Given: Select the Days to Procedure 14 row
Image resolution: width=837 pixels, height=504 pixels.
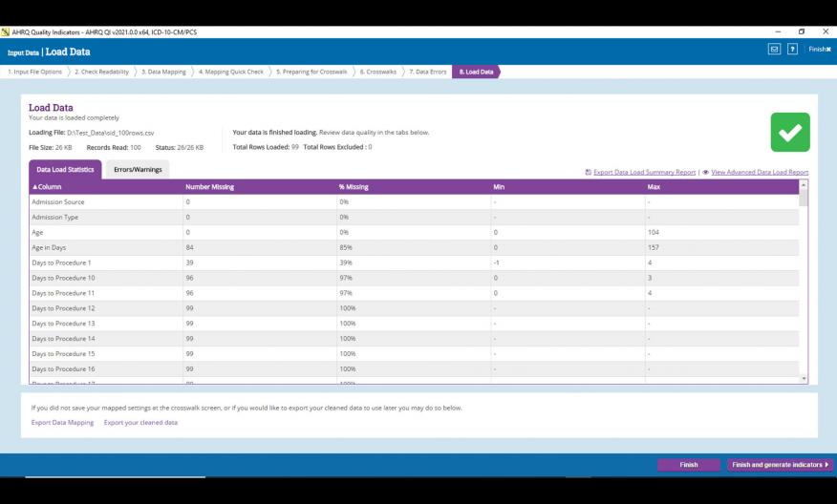Looking at the screenshot, I should tap(415, 339).
